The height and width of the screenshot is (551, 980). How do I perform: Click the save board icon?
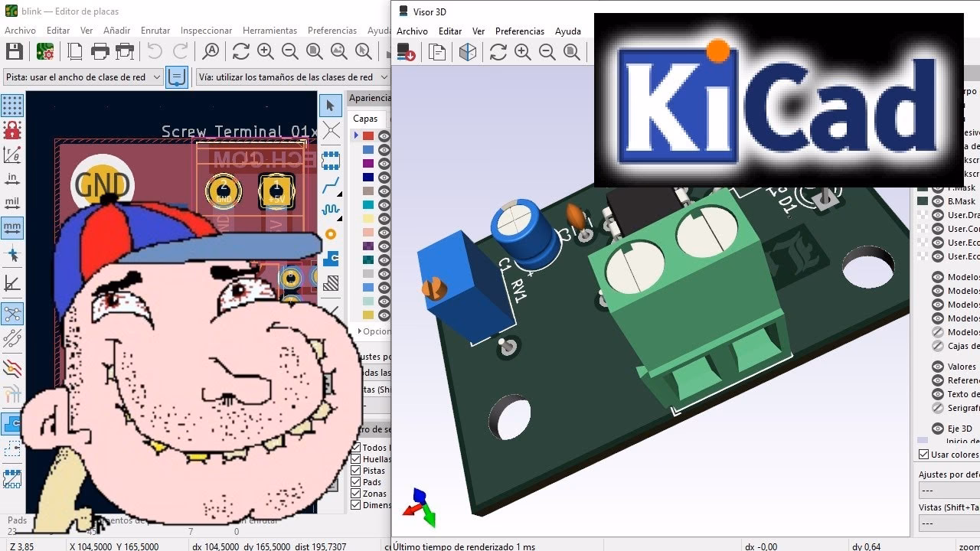[x=13, y=51]
